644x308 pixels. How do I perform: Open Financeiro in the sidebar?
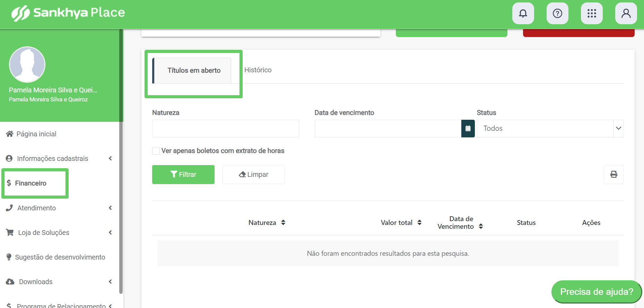[31, 183]
